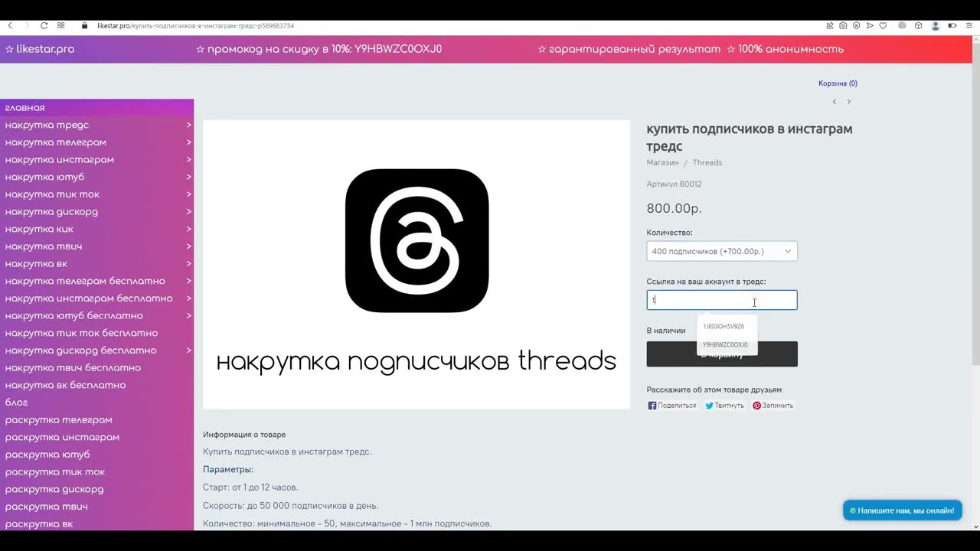Open the profile avatar icon
This screenshot has width=980, height=551.
click(935, 25)
